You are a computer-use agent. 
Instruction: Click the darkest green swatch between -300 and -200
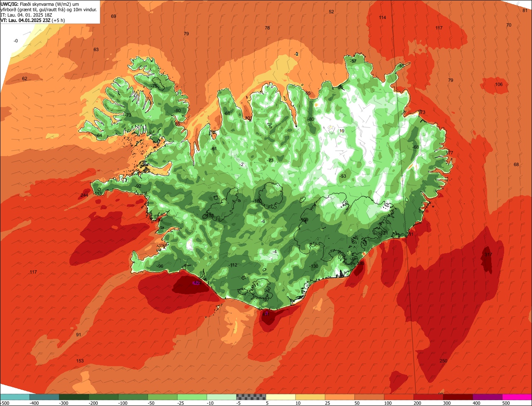[x=74, y=397]
